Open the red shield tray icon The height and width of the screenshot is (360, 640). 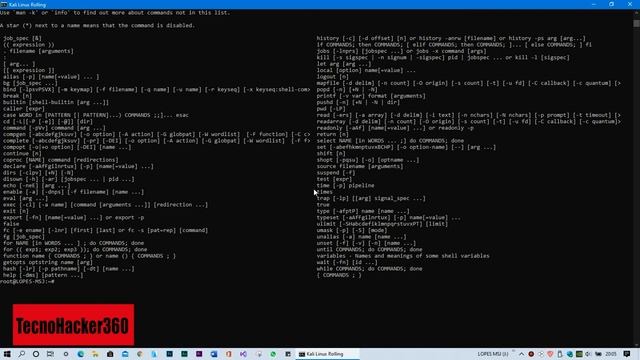pos(550,354)
